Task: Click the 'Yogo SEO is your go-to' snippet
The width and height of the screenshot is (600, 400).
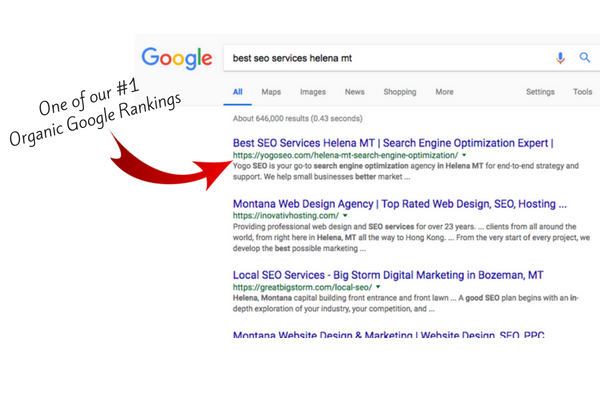Action: click(406, 171)
